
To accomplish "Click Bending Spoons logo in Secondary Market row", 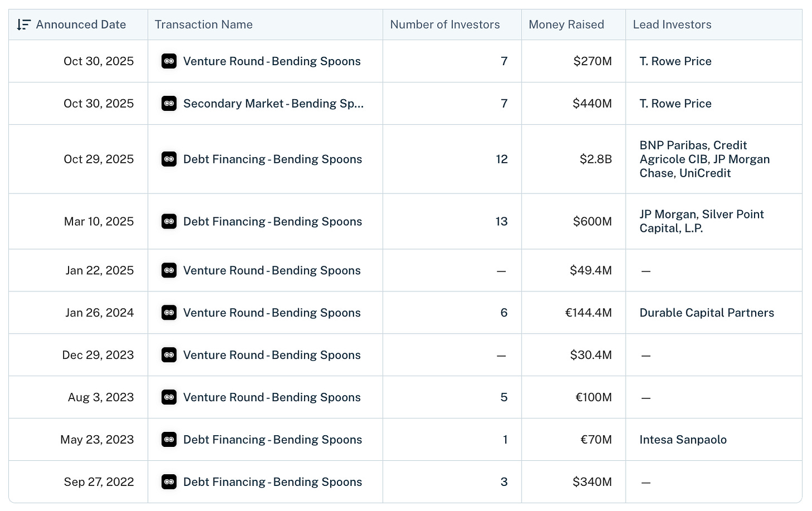I will click(x=169, y=104).
